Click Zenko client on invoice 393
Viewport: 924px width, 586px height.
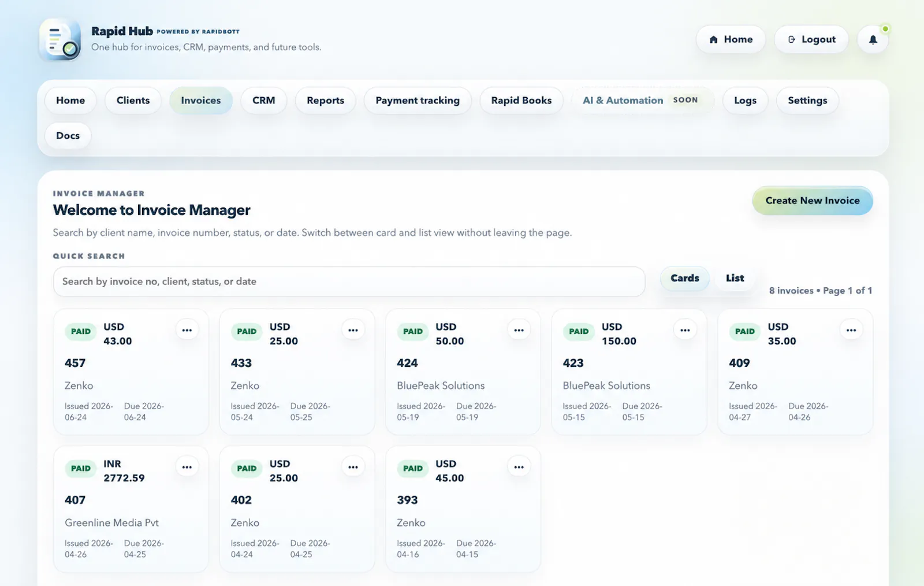pyautogui.click(x=411, y=522)
